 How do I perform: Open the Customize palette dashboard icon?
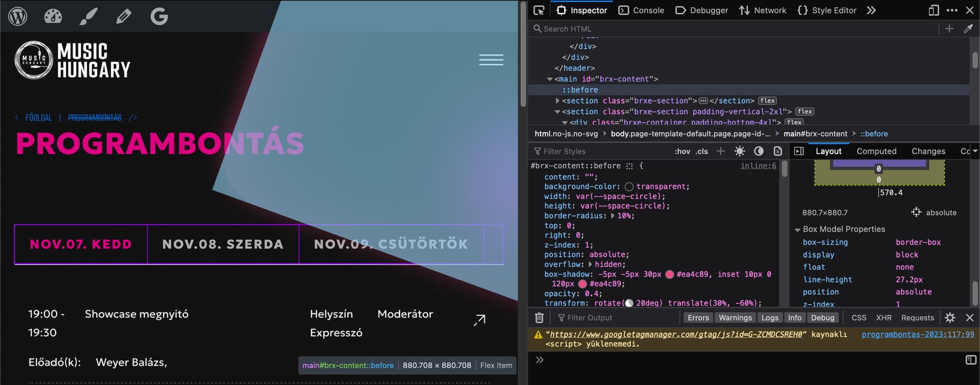tap(53, 16)
